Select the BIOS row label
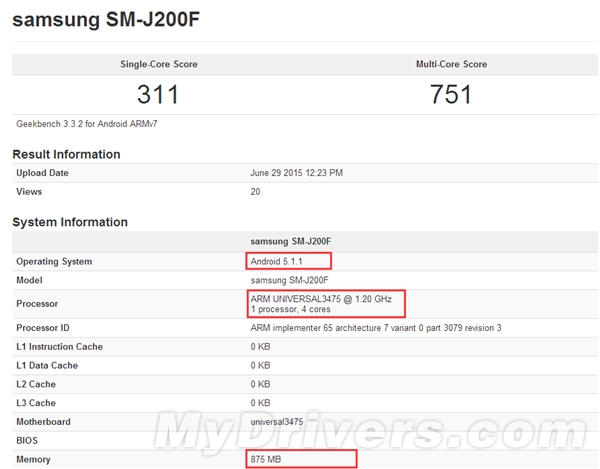 (27, 440)
